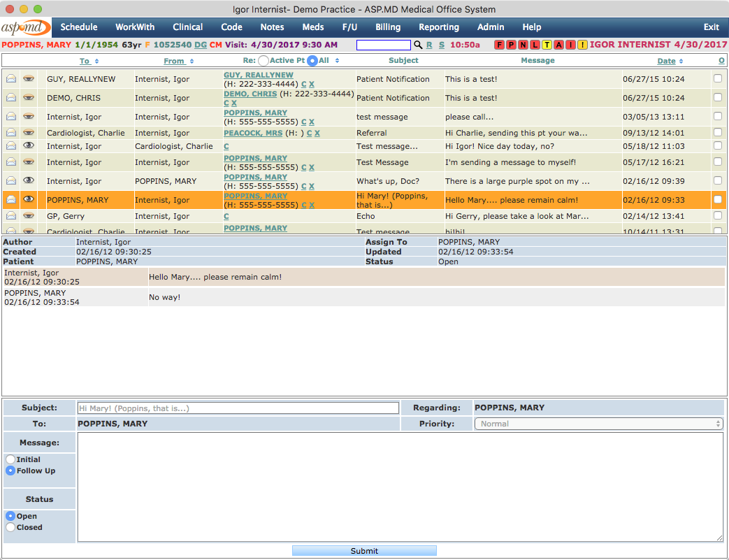Screen dimensions: 729x560
Task: Click open eye icon in What's up, Doc? row
Action: 29,180
